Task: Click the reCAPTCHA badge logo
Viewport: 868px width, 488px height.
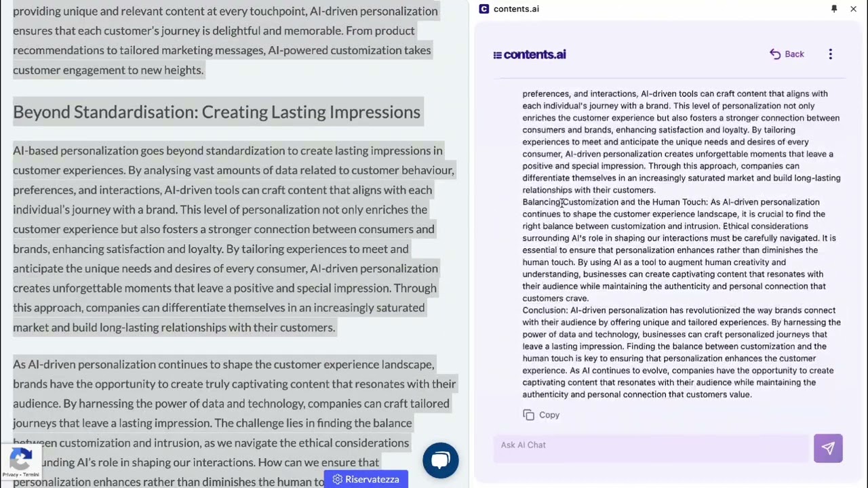Action: tap(20, 460)
